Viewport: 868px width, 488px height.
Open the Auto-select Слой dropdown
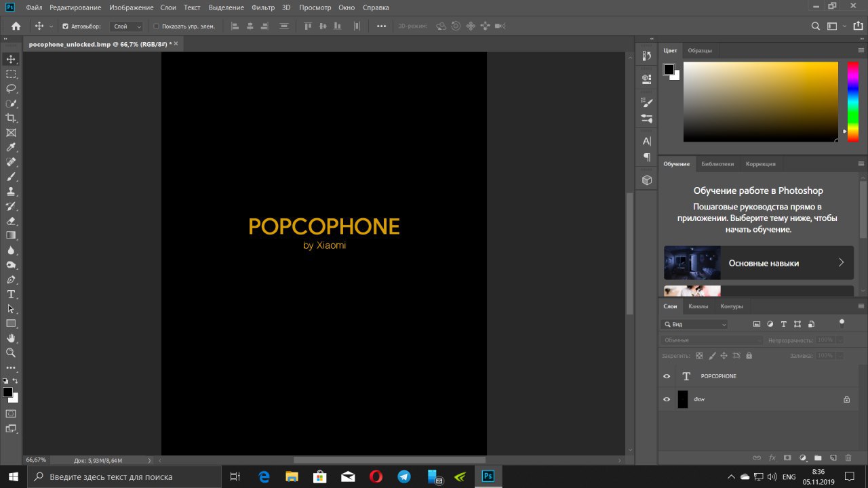(127, 26)
